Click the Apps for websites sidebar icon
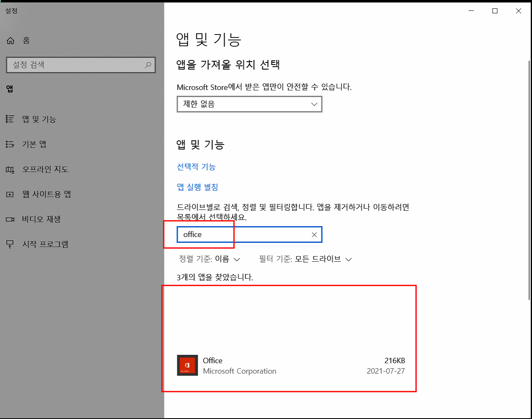This screenshot has width=532, height=419. (x=10, y=194)
